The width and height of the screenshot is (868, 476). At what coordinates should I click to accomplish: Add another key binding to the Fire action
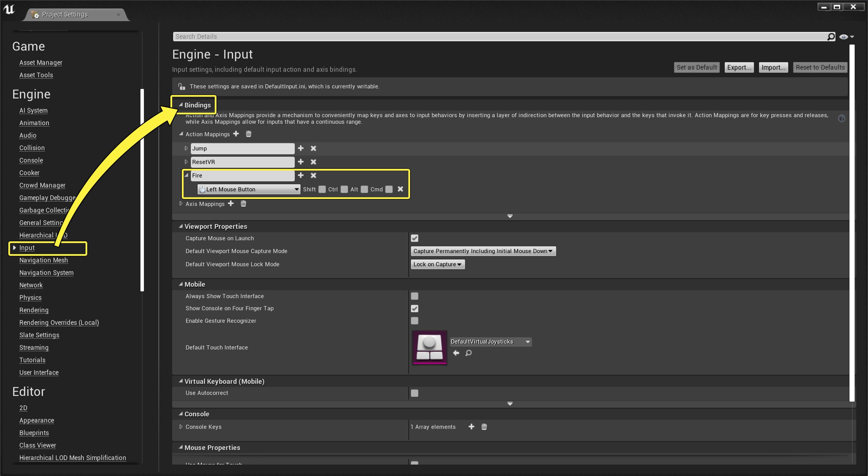301,175
